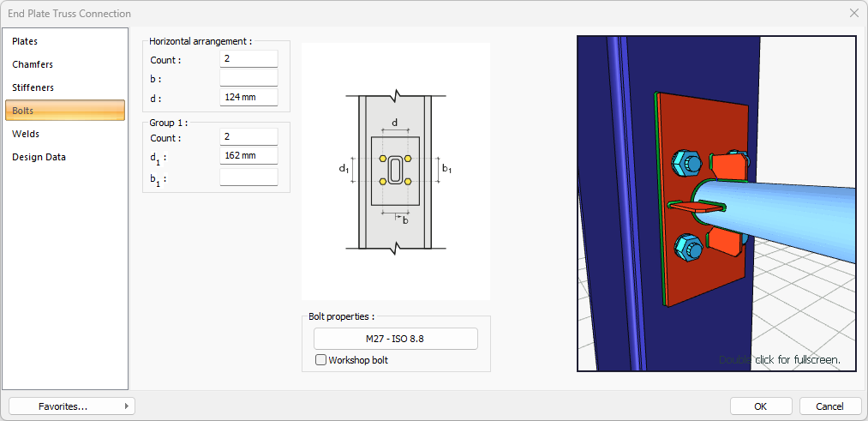
Task: Edit the d1 field showing 162 mm
Action: point(248,156)
